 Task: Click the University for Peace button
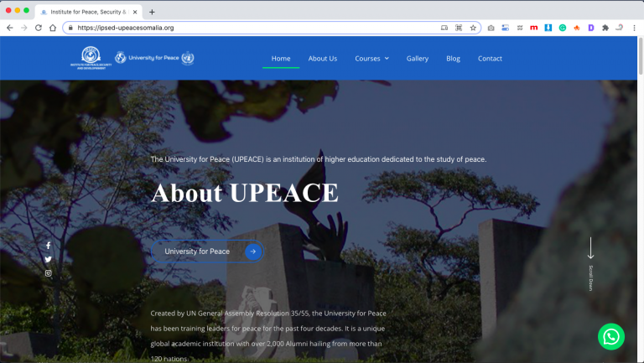point(207,252)
